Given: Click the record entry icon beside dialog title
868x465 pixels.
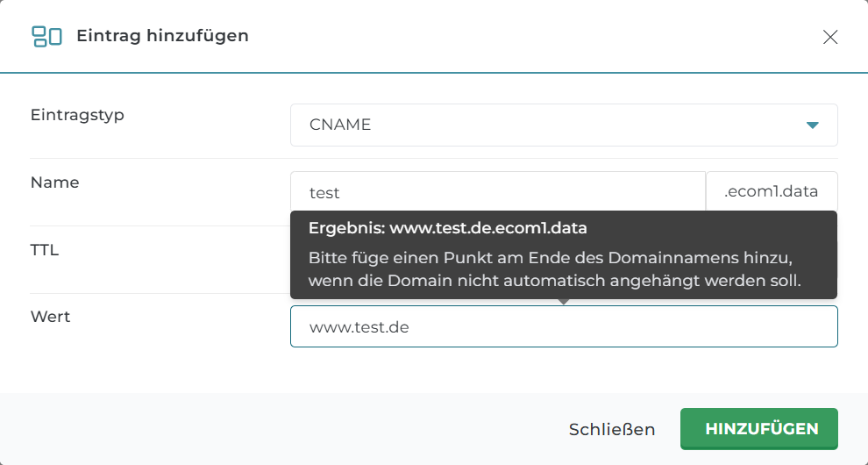Looking at the screenshot, I should point(46,36).
